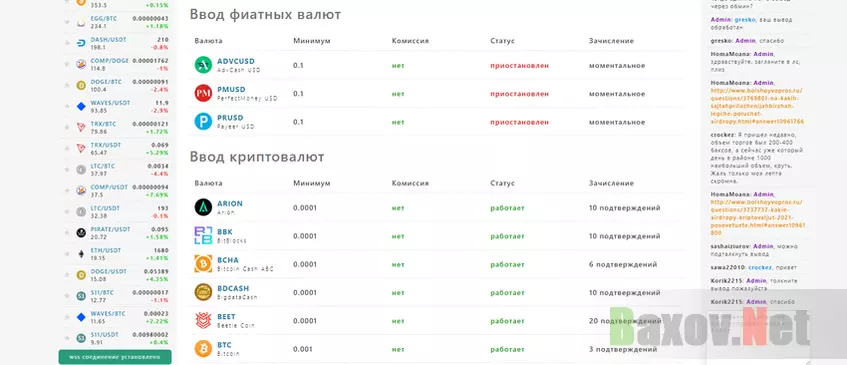847x365 pixels.
Task: Click the BitBlocks BBK purple logo
Action: [203, 235]
